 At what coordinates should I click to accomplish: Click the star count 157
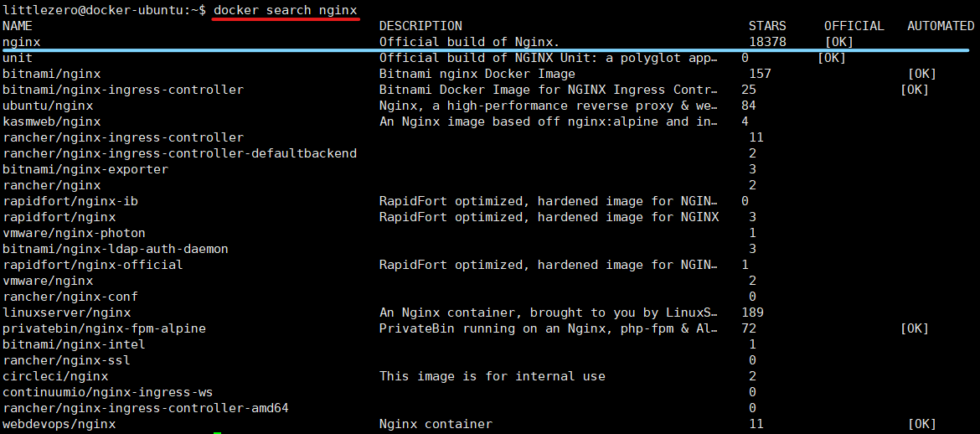coord(760,74)
